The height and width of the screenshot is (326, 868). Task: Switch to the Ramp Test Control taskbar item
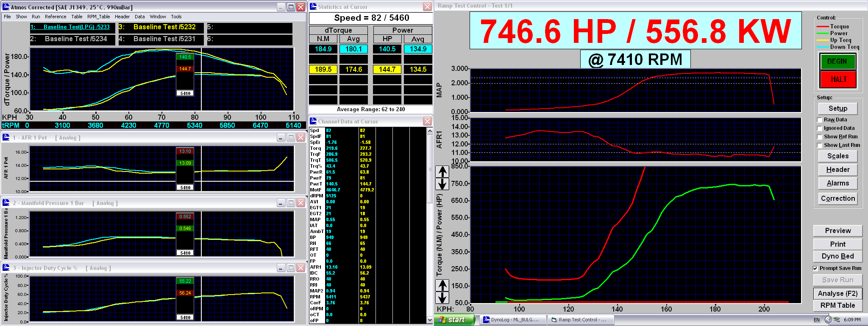580,320
